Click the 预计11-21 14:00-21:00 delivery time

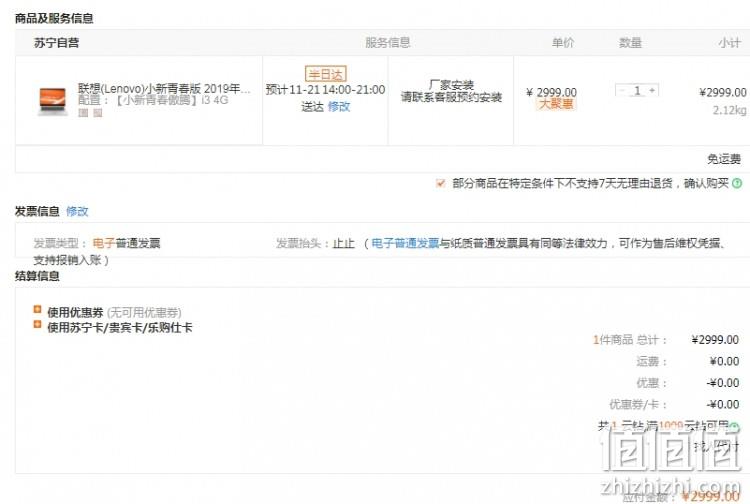[x=325, y=90]
